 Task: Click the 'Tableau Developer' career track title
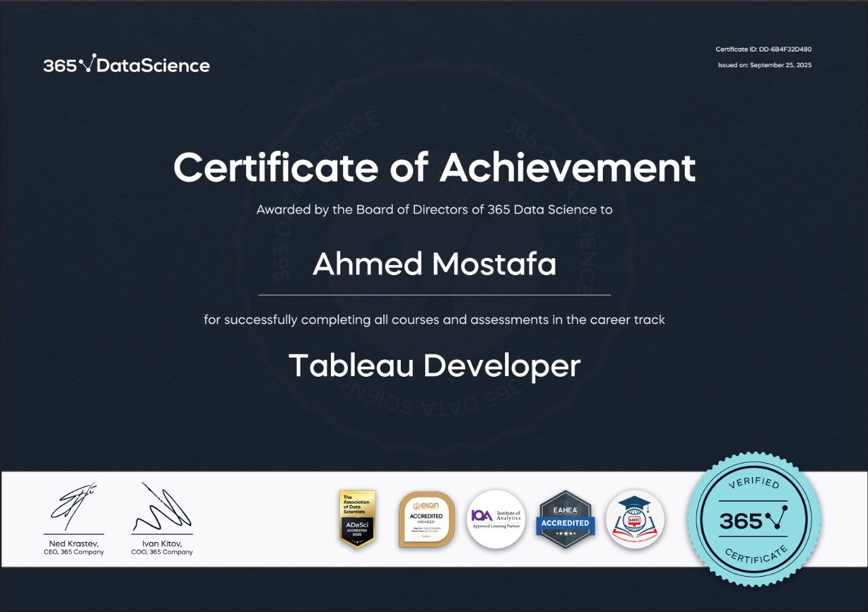tap(435, 366)
